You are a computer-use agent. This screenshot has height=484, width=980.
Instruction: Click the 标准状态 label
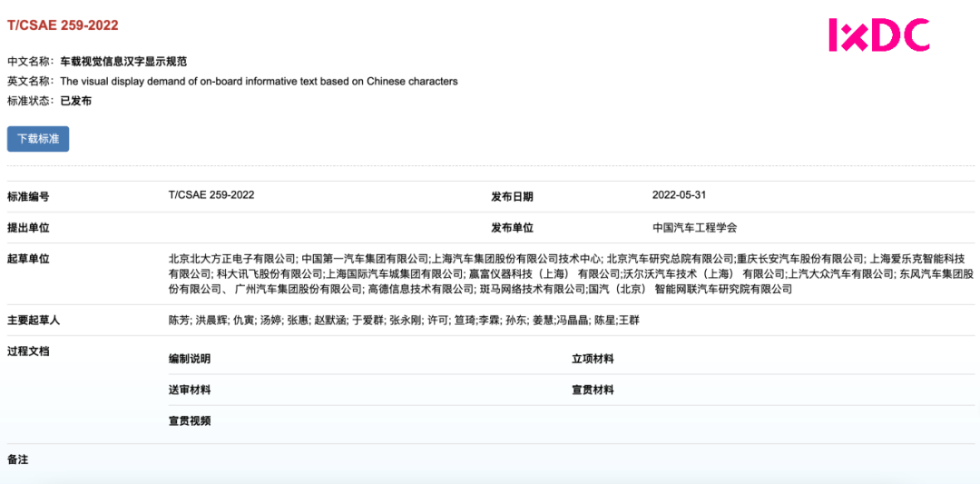[31, 101]
